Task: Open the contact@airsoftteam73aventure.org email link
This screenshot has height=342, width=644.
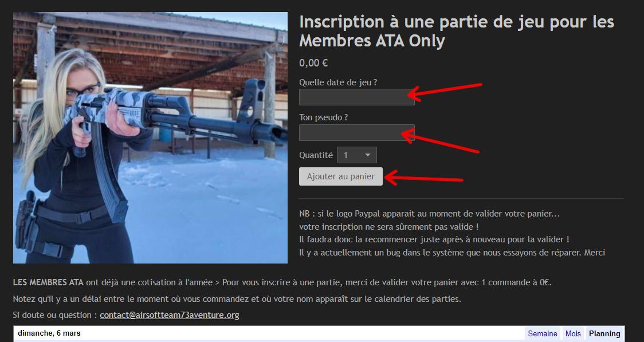Action: (169, 315)
